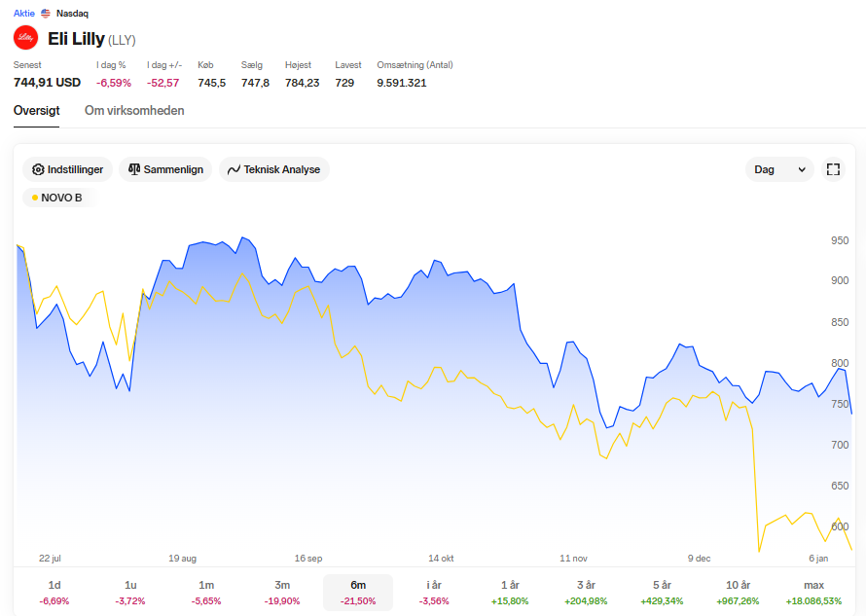Click the turnover value 9.591.321
The width and height of the screenshot is (866, 616).
point(402,83)
